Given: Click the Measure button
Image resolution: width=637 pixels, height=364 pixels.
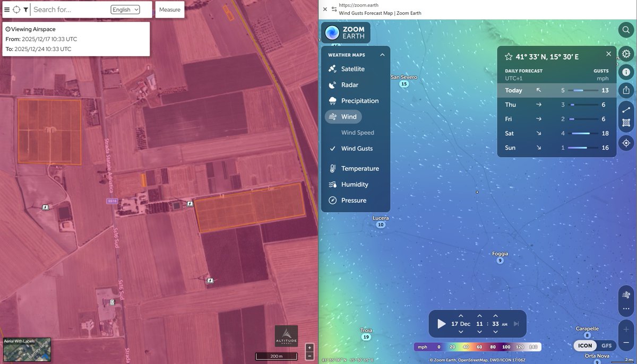Looking at the screenshot, I should click(x=170, y=10).
